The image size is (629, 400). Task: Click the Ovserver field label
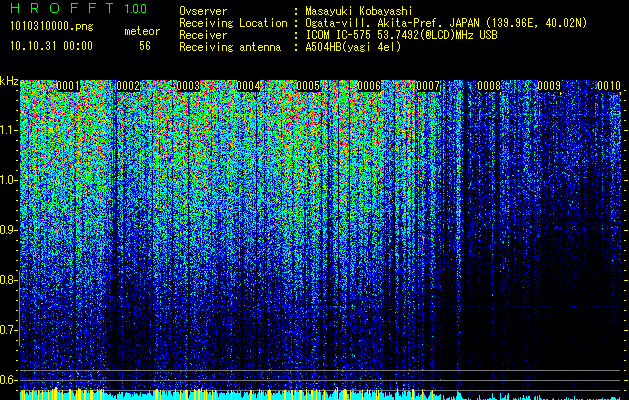coord(203,11)
